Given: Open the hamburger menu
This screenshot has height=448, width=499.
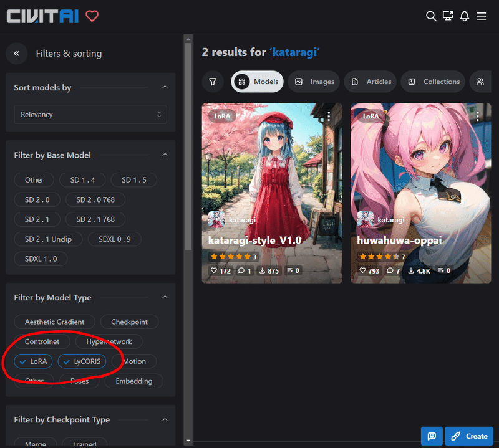Looking at the screenshot, I should point(481,16).
